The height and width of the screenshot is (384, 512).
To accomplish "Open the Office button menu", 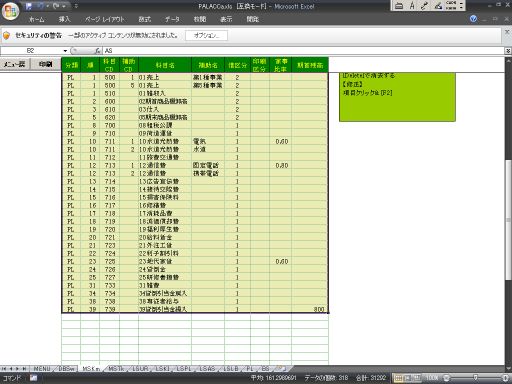I will coord(10,11).
